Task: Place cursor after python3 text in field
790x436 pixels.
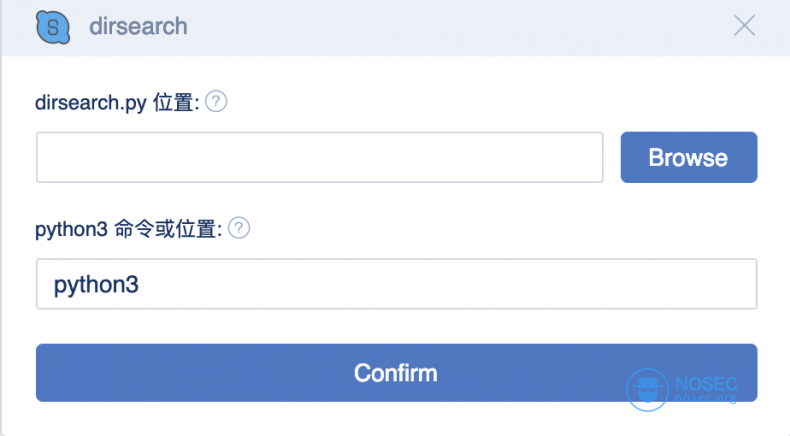Action: click(140, 284)
